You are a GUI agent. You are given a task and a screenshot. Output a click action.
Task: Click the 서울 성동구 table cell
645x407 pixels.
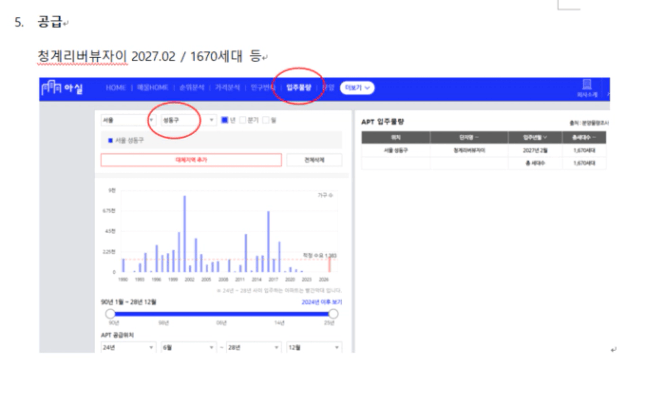pos(396,150)
